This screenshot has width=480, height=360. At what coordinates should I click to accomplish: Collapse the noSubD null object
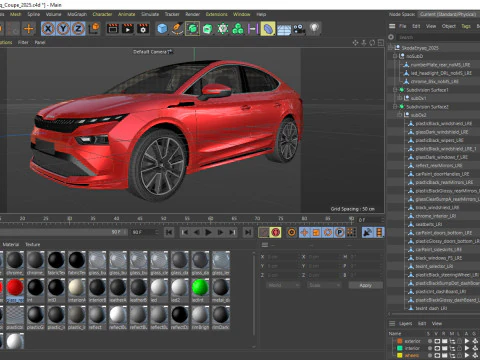point(395,56)
